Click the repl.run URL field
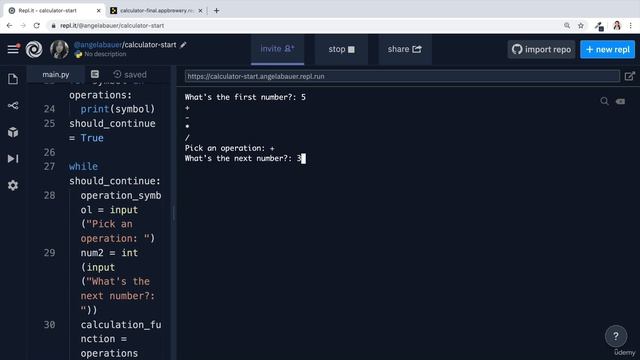The height and width of the screenshot is (360, 640). (x=402, y=76)
